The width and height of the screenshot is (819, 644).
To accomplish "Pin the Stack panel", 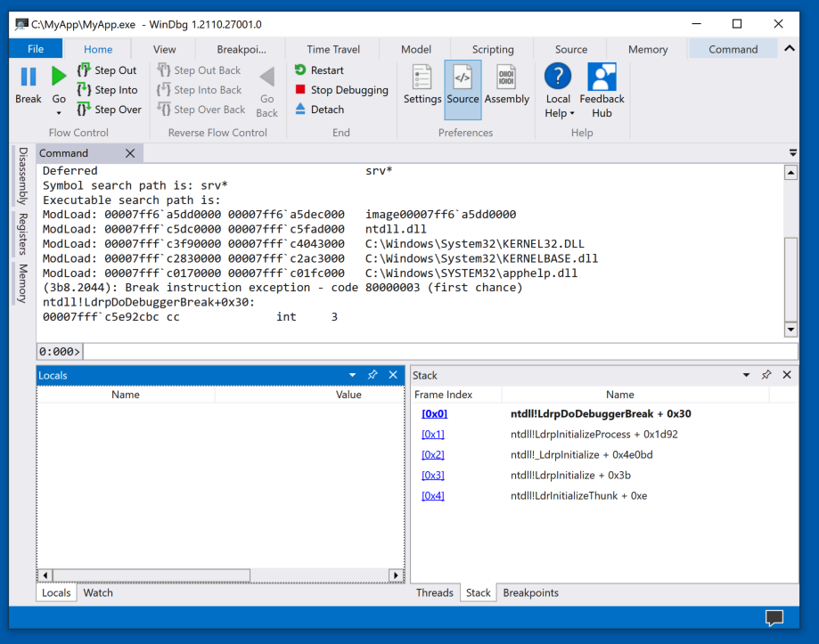I will click(766, 375).
